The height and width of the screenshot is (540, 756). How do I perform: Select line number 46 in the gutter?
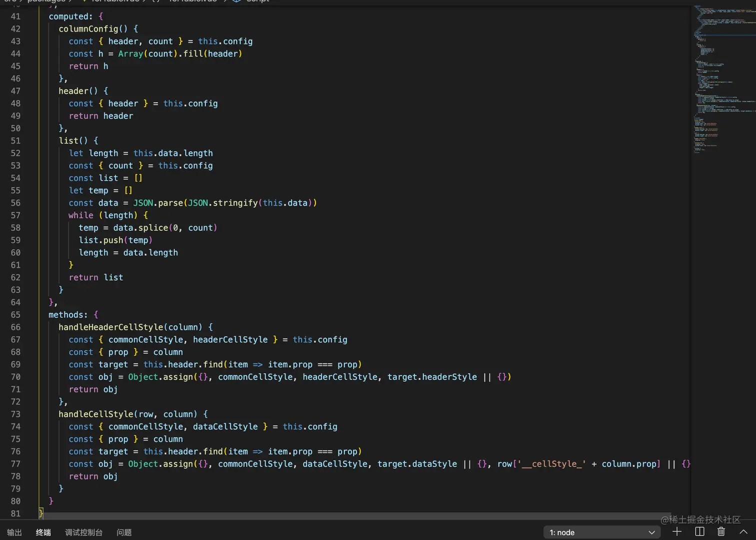pos(15,79)
